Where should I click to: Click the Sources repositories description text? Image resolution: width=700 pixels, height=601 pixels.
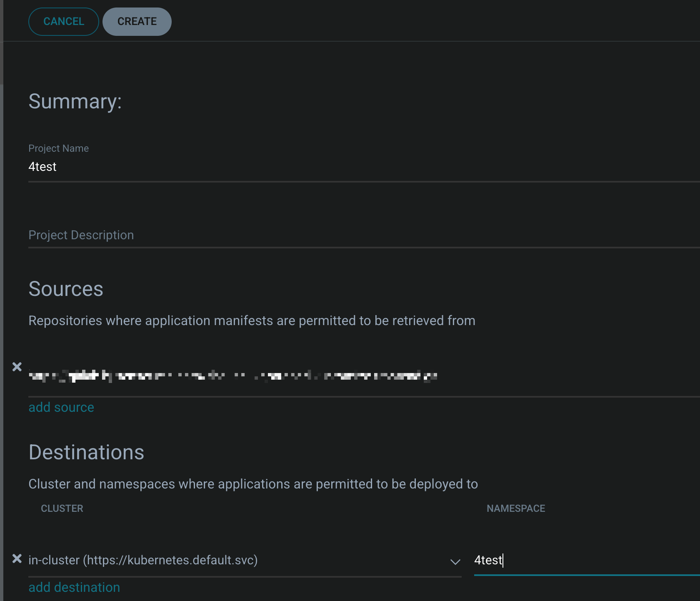(252, 321)
